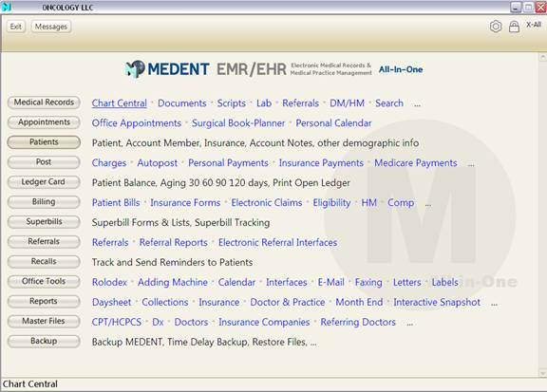The height and width of the screenshot is (392, 547).
Task: Select the Appointments button
Action: tap(44, 122)
